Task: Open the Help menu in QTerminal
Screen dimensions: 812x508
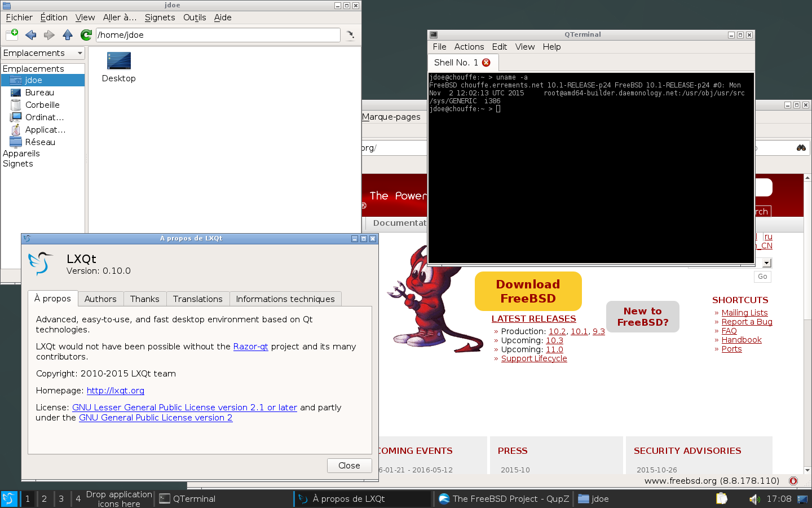Action: [552, 47]
